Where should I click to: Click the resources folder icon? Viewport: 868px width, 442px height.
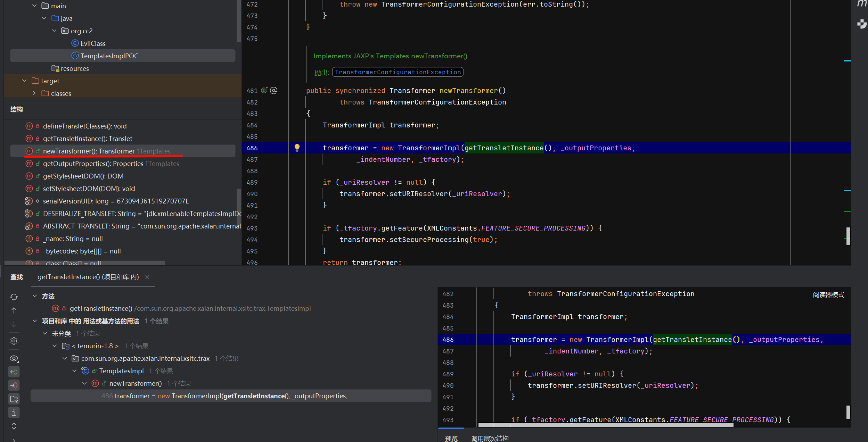[55, 68]
